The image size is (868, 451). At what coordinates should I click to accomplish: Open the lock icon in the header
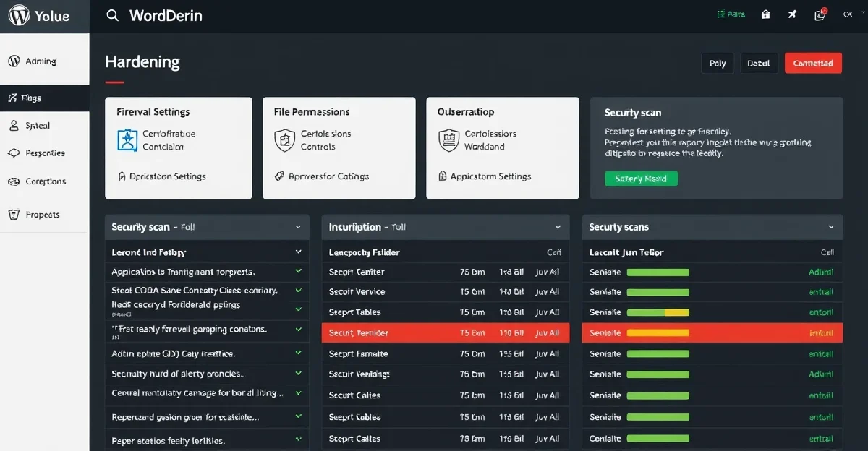pos(765,14)
